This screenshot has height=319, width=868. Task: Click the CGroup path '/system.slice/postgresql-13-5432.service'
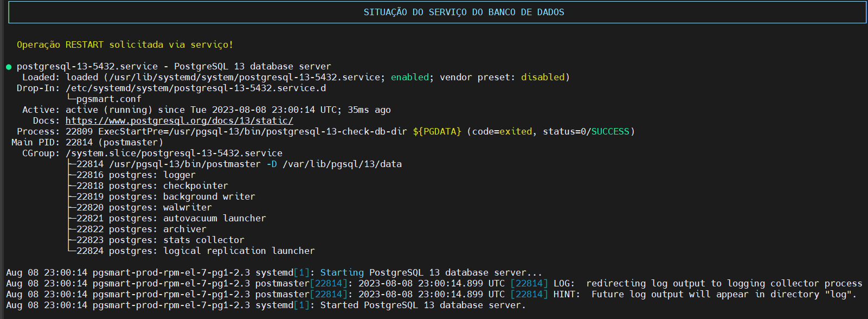point(174,153)
